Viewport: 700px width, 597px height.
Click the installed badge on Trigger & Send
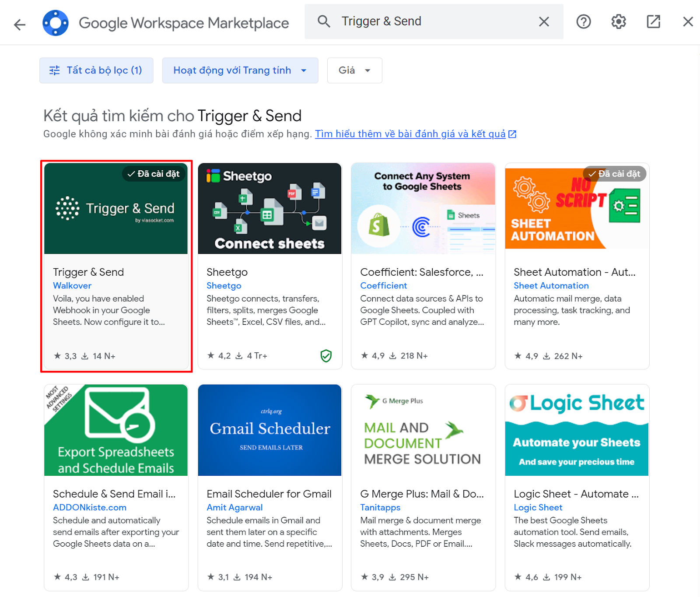tap(154, 174)
